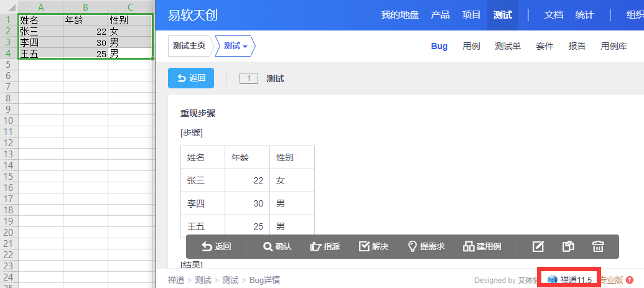
Task: Click the delete Bug trash icon
Action: 598,246
